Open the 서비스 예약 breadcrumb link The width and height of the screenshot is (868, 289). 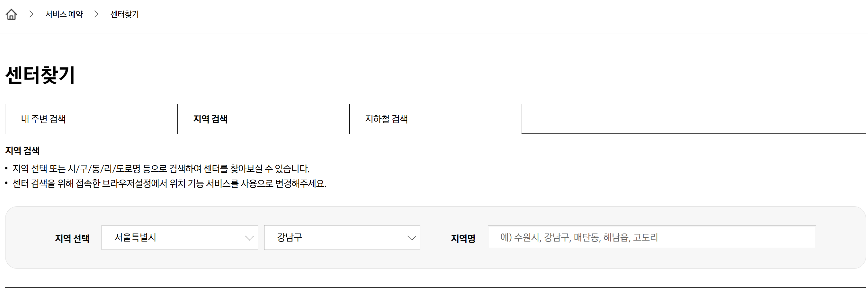coord(64,14)
